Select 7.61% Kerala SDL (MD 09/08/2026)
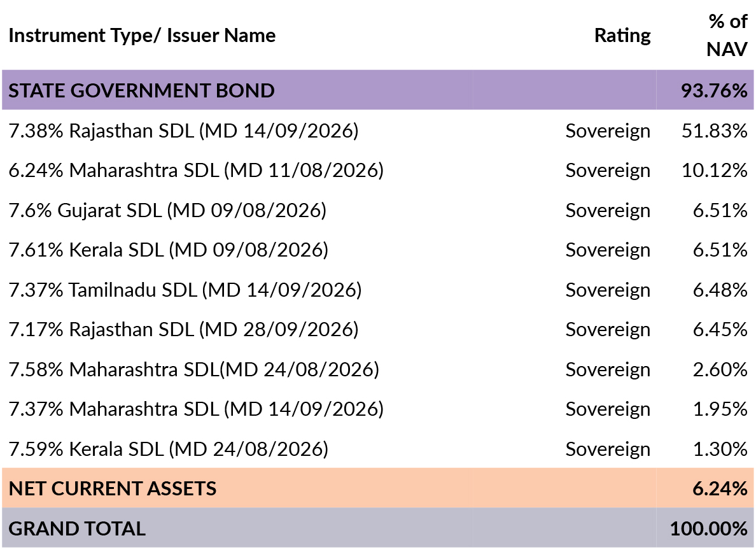Image resolution: width=756 pixels, height=552 pixels. click(169, 250)
